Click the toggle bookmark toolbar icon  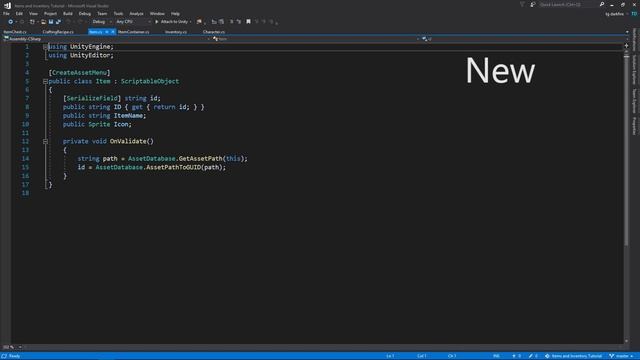coord(248,22)
